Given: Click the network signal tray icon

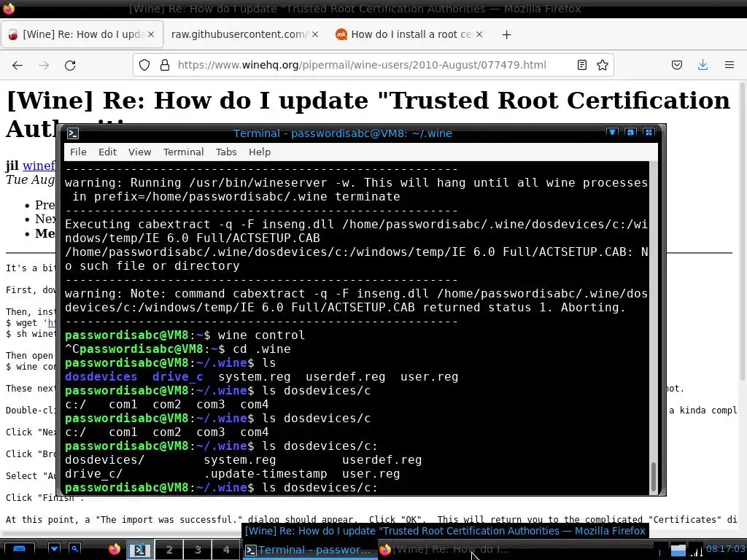Looking at the screenshot, I should [696, 551].
